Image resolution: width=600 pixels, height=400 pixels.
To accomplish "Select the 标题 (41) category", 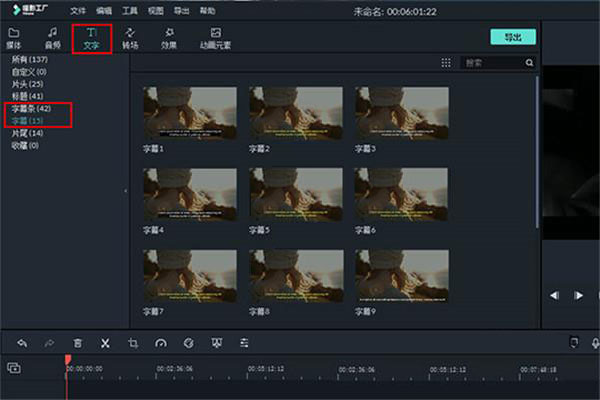I will pyautogui.click(x=27, y=96).
